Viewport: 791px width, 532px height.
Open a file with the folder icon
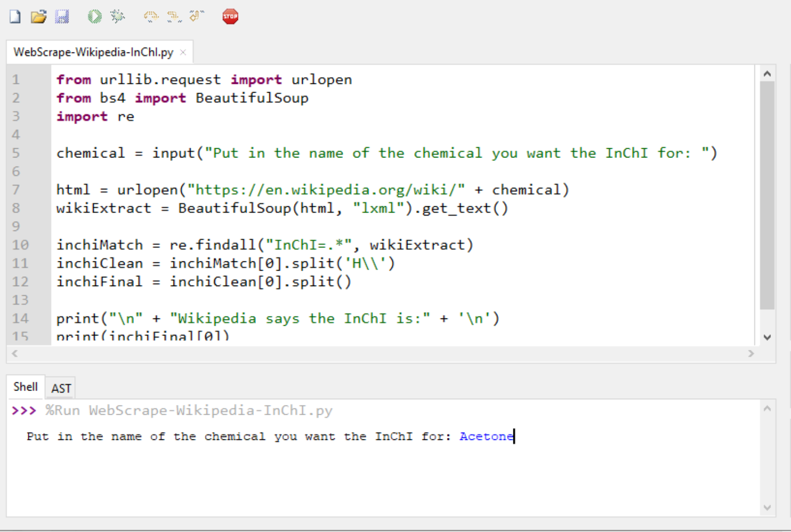[39, 16]
